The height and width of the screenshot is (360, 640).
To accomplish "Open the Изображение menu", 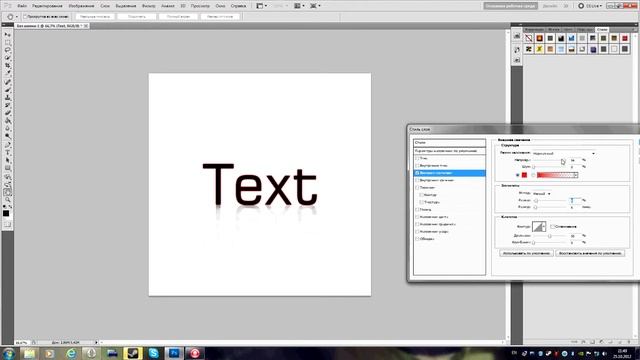I will point(81,6).
